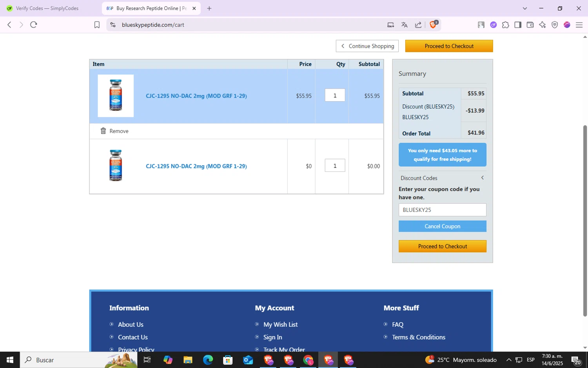
Task: Open Brave Shields icon
Action: (434, 24)
